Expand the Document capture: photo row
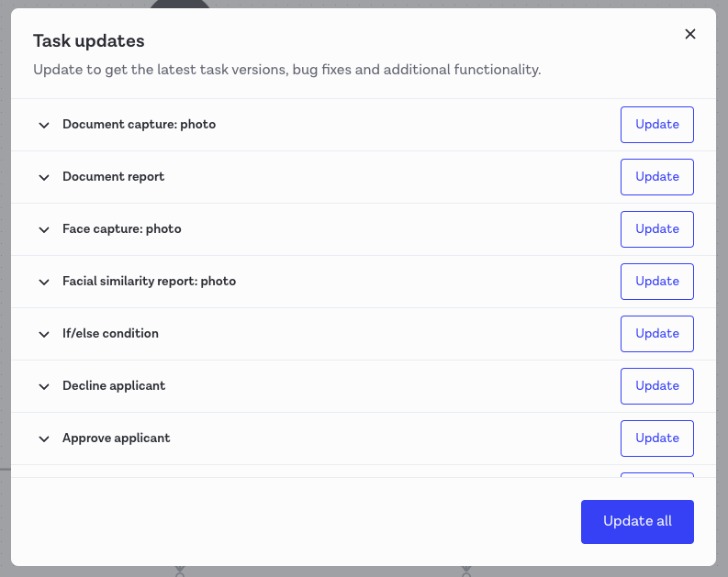728x577 pixels. click(43, 125)
